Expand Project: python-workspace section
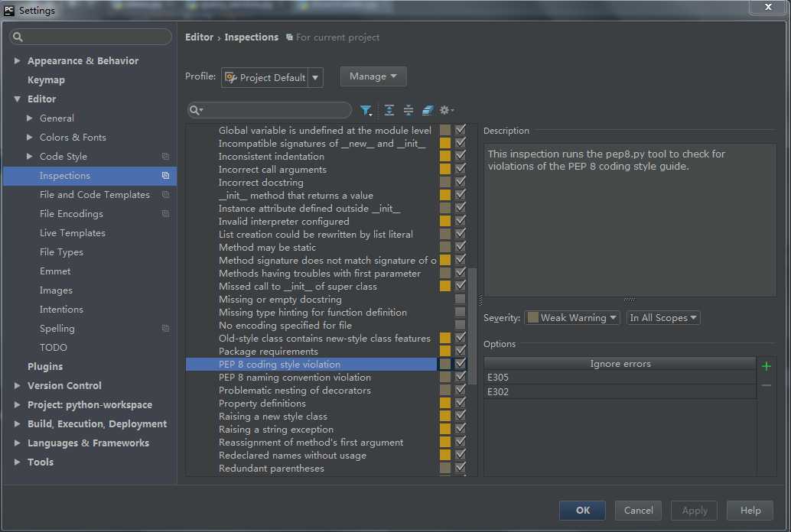 [x=17, y=404]
